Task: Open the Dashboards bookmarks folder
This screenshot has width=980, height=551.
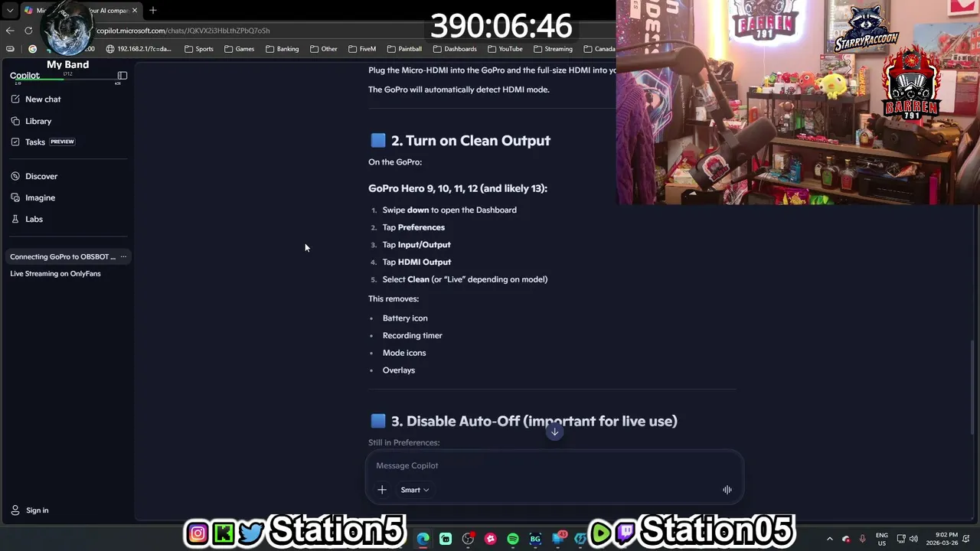Action: 455,49
